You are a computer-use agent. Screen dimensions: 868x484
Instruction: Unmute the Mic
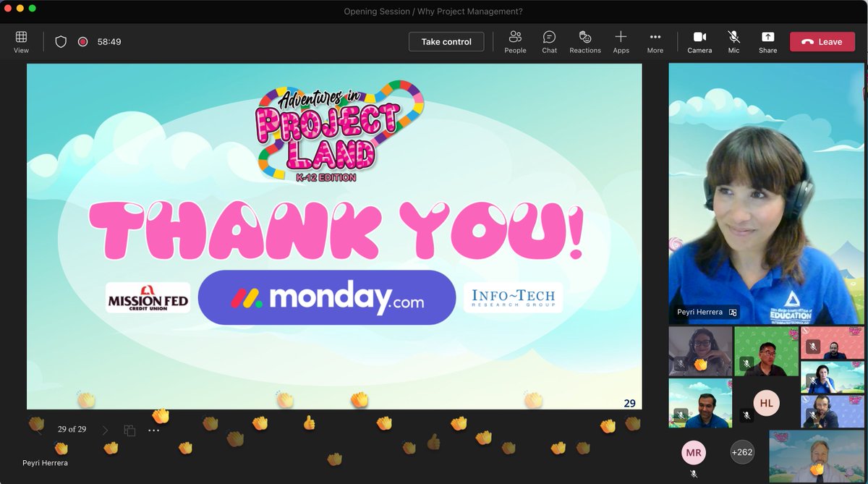coord(733,42)
